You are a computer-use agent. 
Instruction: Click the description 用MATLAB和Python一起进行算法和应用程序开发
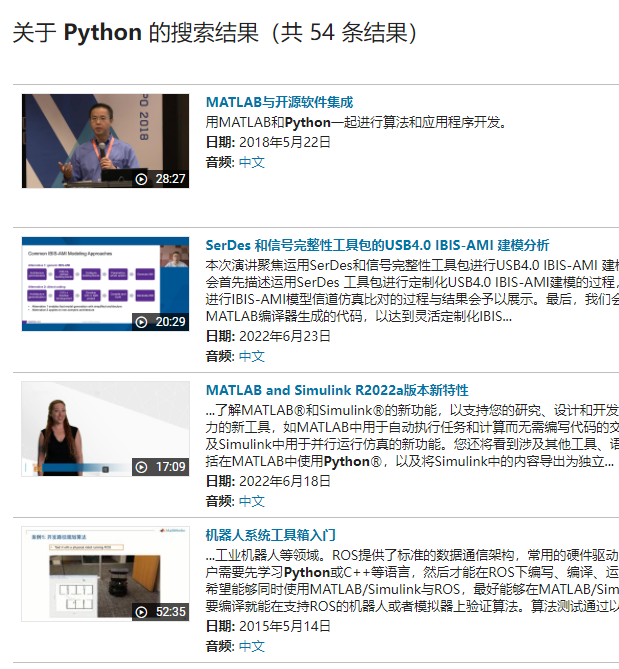[356, 122]
